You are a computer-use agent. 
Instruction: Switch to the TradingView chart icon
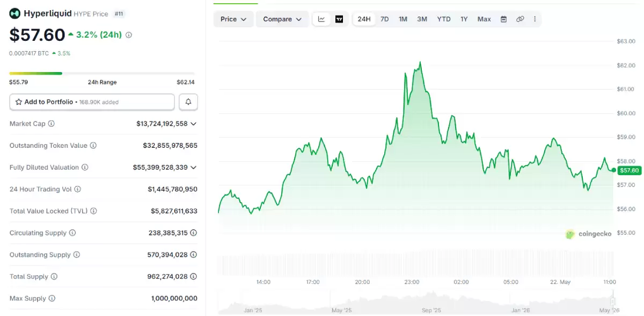(x=339, y=19)
